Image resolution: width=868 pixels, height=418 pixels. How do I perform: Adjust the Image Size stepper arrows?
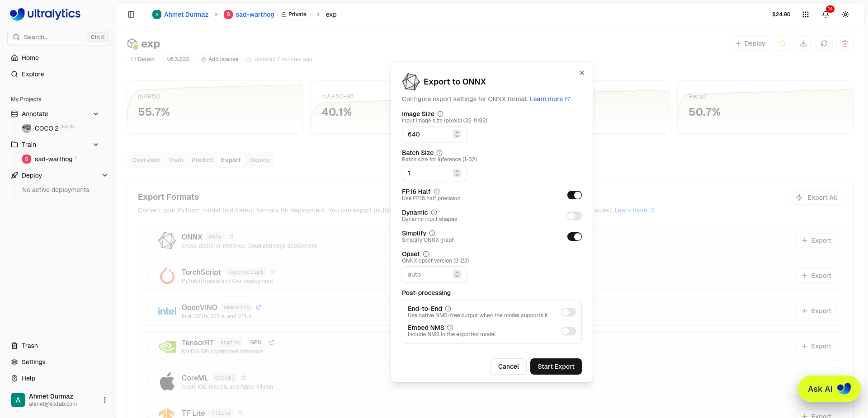[457, 134]
